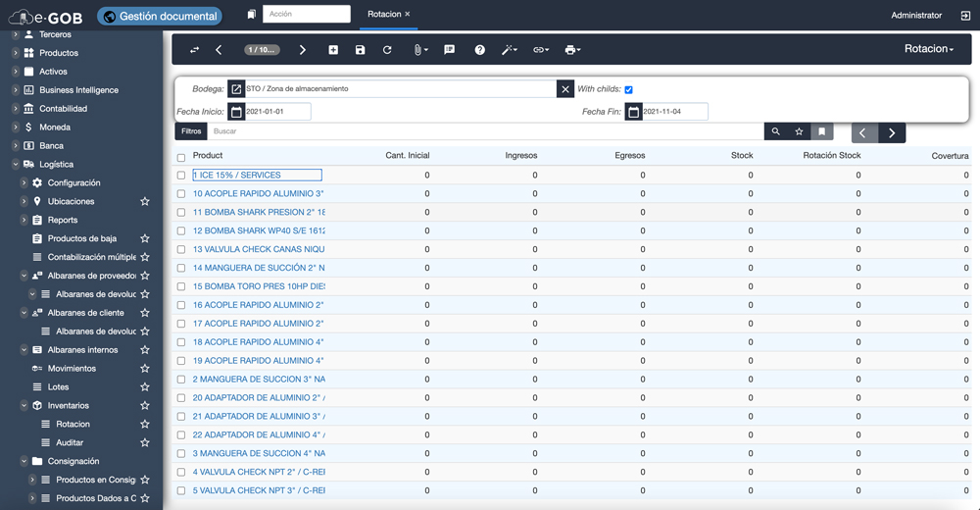The width and height of the screenshot is (980, 510).
Task: Collapse the Logística tree section
Action: (x=16, y=165)
